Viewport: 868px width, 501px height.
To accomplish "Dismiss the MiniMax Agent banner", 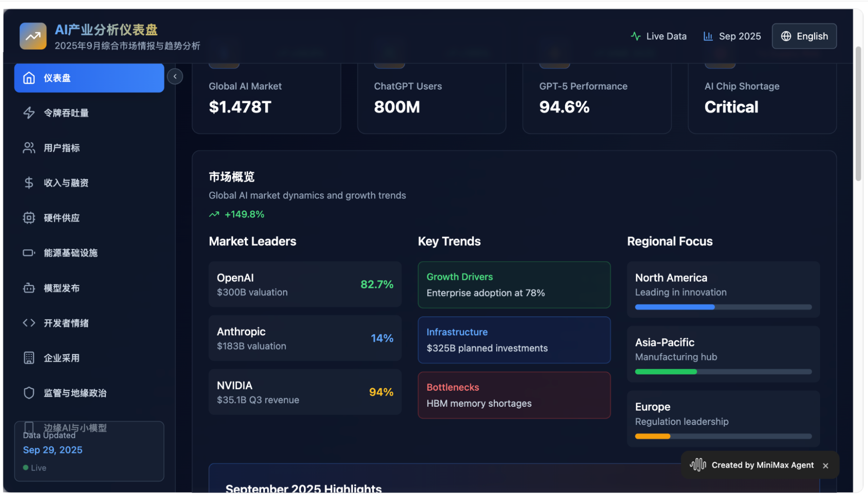I will (x=825, y=465).
